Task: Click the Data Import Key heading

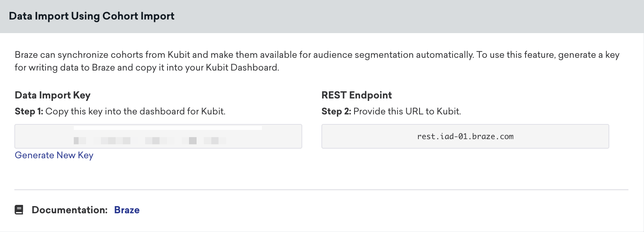Action: (x=53, y=95)
